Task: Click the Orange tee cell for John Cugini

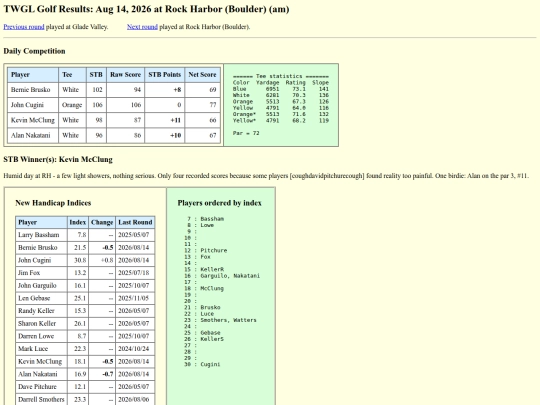Action: point(72,105)
